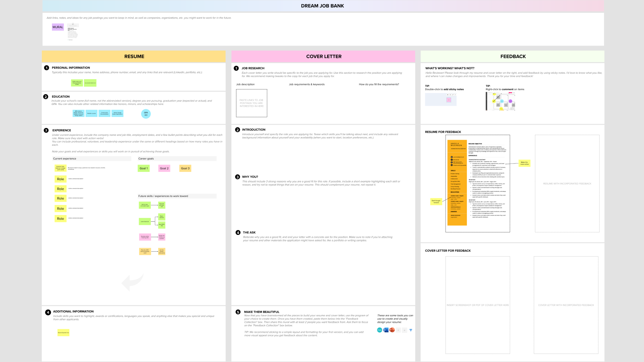Click 'Resume with incorporated feedback' placeholder
This screenshot has width=644, height=362.
click(x=567, y=183)
